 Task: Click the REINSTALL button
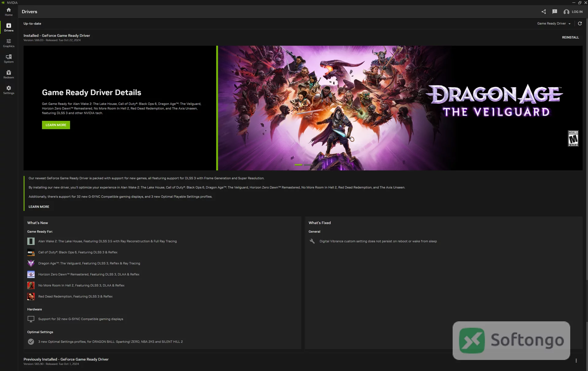point(570,37)
